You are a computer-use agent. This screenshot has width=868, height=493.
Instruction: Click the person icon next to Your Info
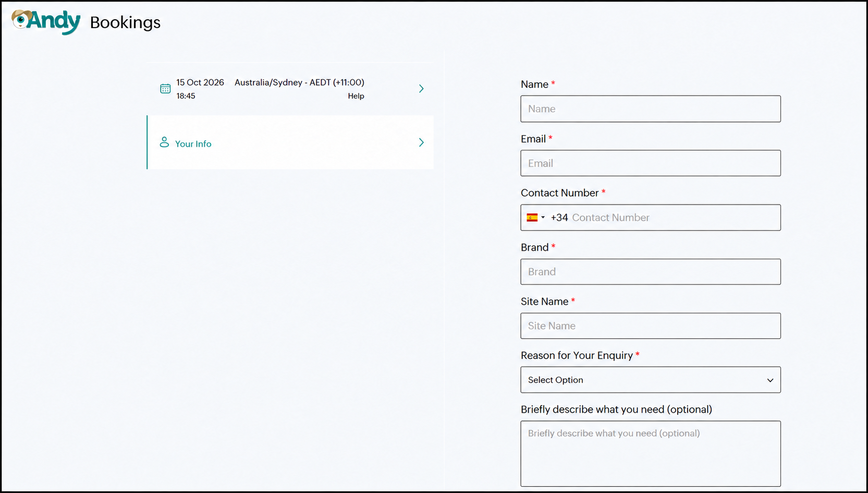[x=164, y=142]
